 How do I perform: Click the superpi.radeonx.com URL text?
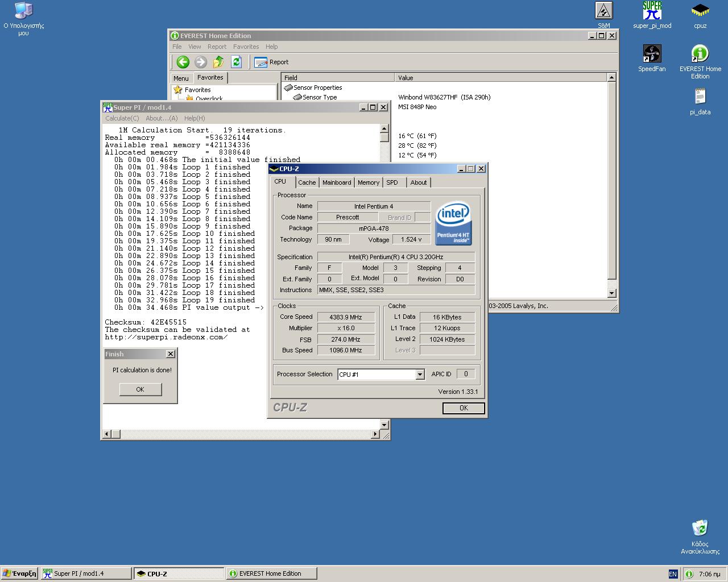coord(166,337)
